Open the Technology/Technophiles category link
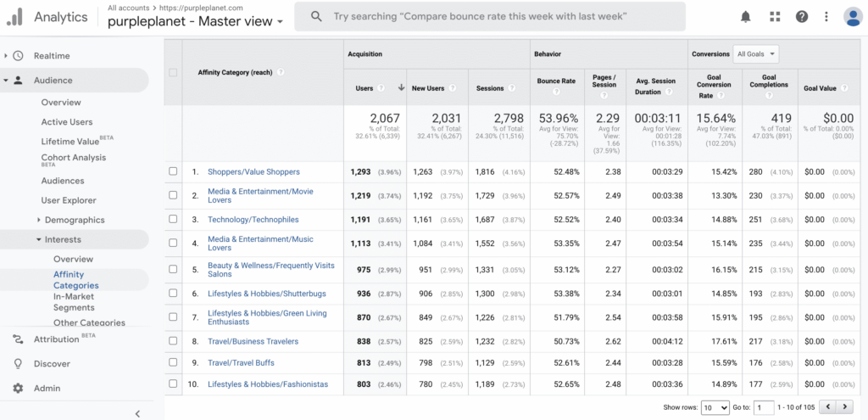This screenshot has width=868, height=420. coord(253,220)
